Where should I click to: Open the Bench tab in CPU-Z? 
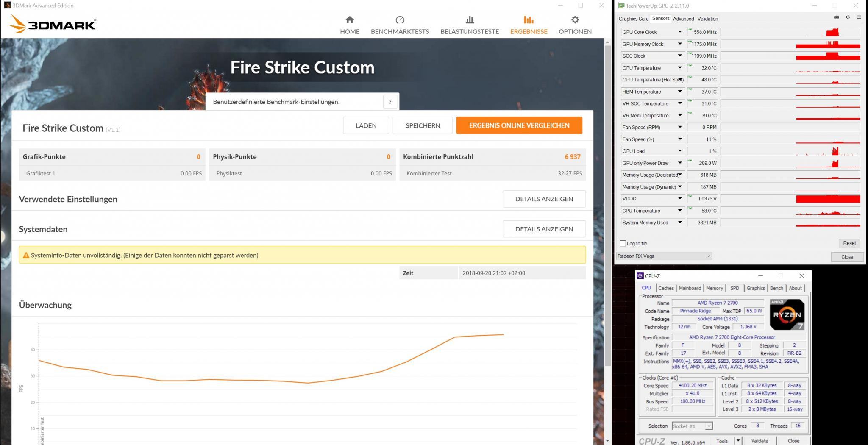point(776,288)
